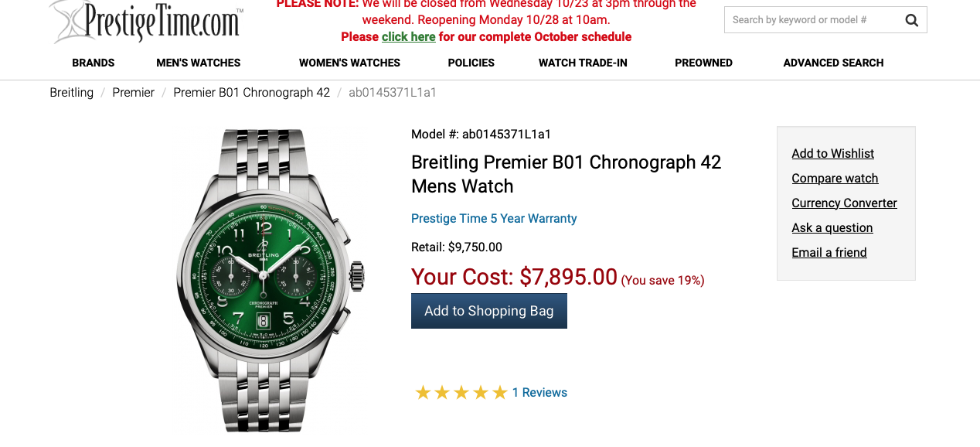The image size is (980, 447).
Task: Add the watch to Shopping Bag
Action: (x=488, y=311)
